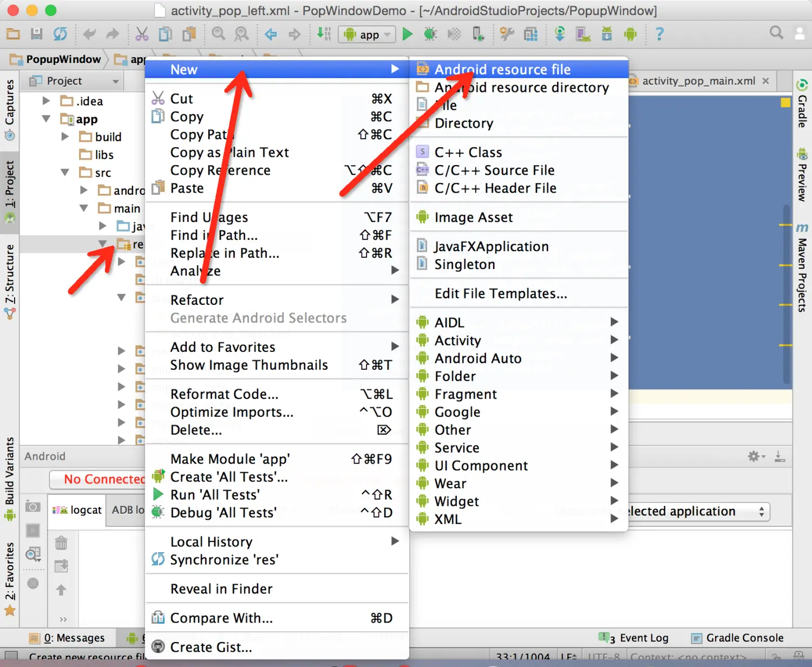Screen dimensions: 812x667
Task: Switch to activity_pop_main.xml editor tab
Action: click(698, 81)
